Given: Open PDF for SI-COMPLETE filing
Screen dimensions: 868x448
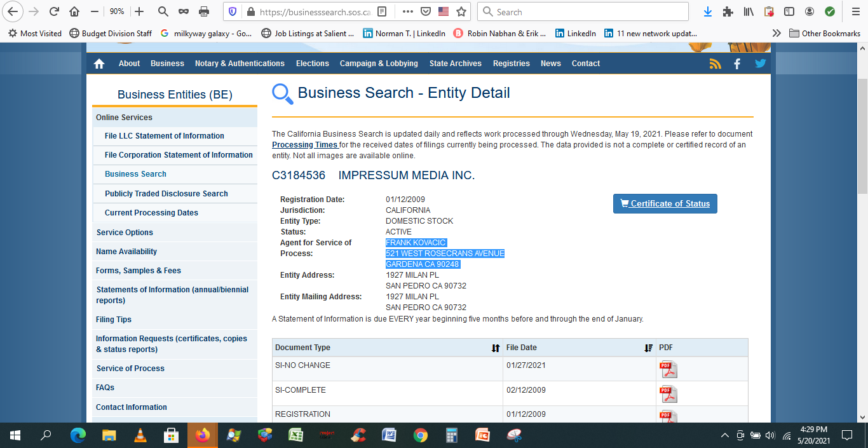Looking at the screenshot, I should 668,394.
